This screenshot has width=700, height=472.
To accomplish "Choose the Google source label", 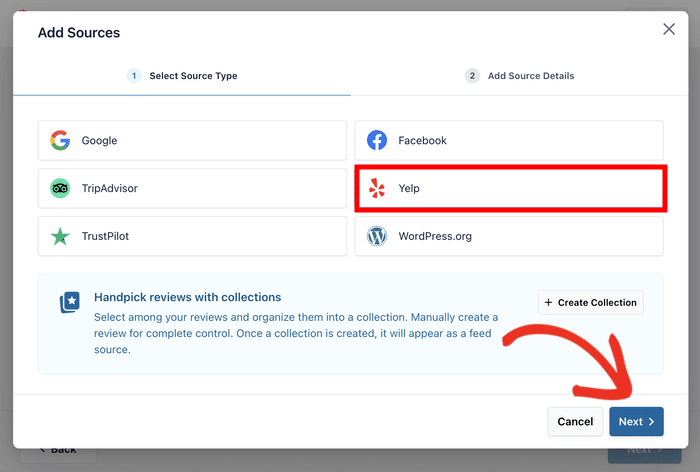I will [x=99, y=141].
